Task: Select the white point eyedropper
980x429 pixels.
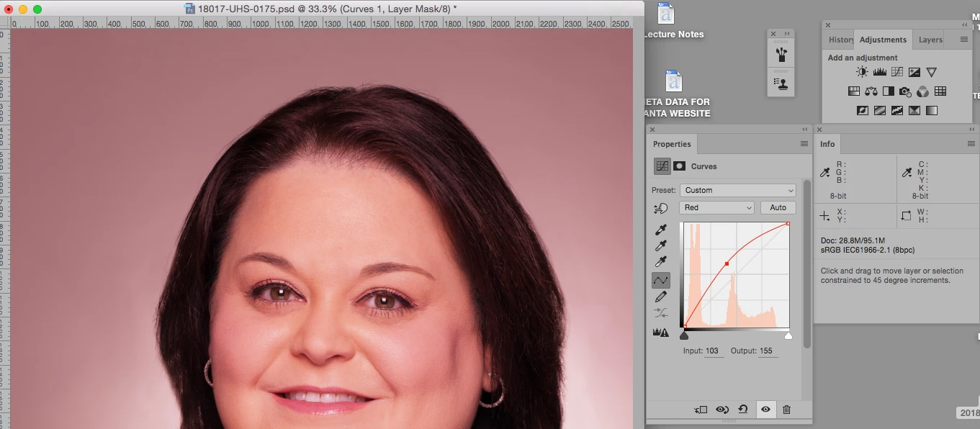Action: [x=660, y=263]
